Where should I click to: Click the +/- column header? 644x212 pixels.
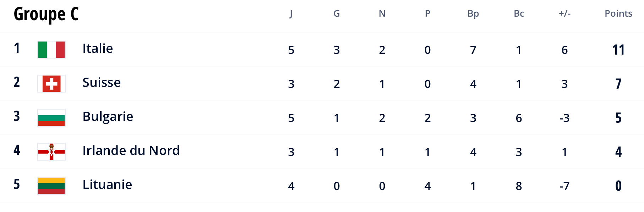pos(564,13)
